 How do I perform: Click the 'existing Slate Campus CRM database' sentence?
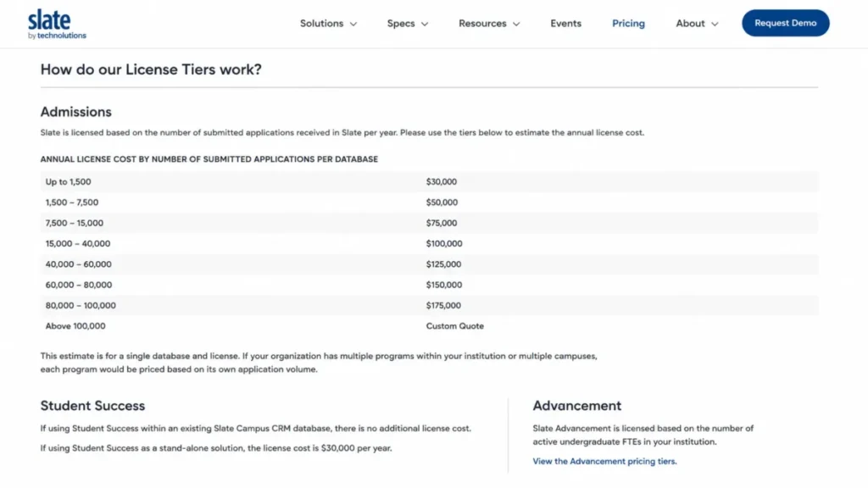[x=255, y=428]
